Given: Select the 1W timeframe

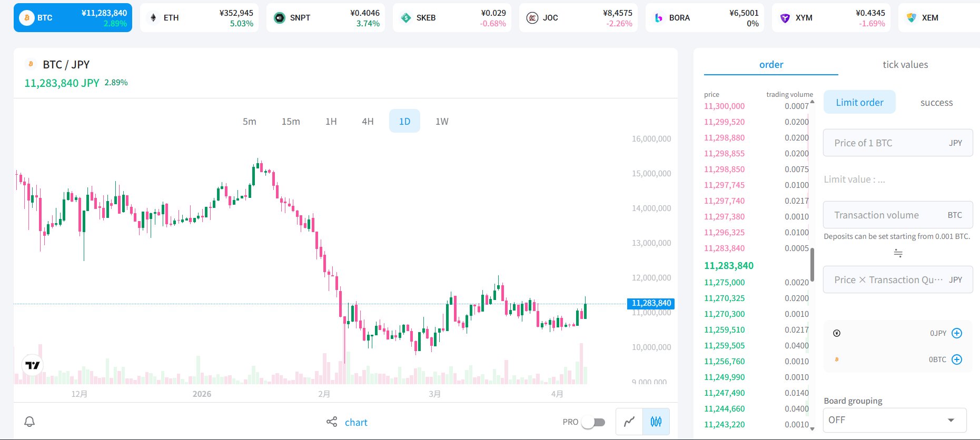Looking at the screenshot, I should 442,122.
